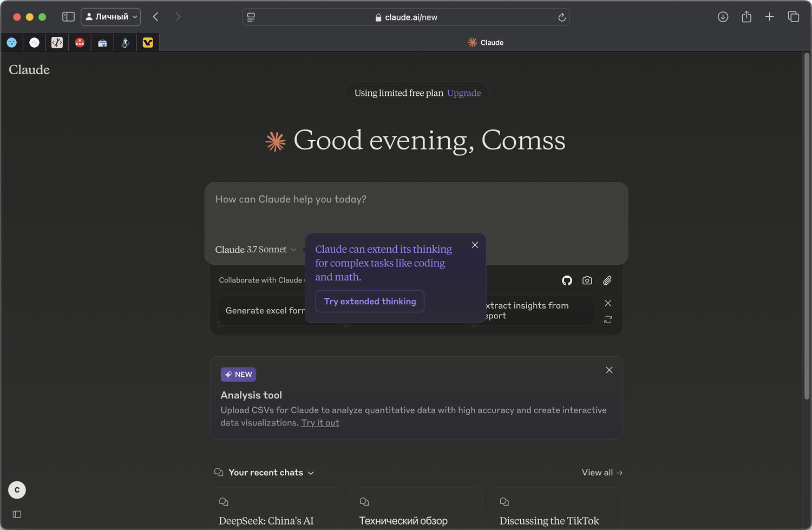Image resolution: width=812 pixels, height=530 pixels.
Task: Go to Claude home via the logo
Action: 29,70
